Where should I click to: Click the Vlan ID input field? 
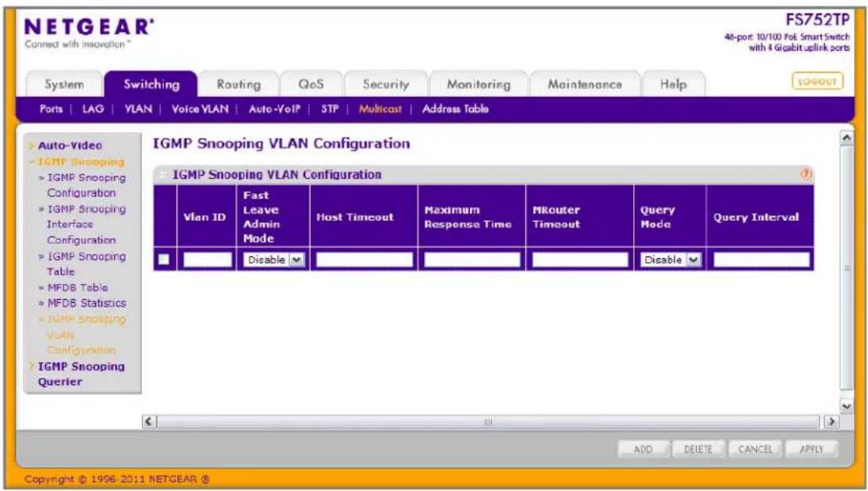pyautogui.click(x=208, y=260)
